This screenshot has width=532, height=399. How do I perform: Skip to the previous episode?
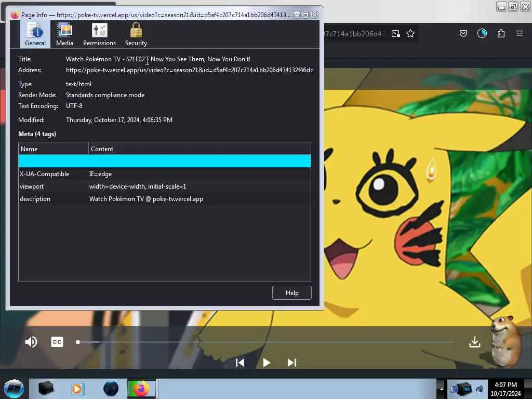240,363
